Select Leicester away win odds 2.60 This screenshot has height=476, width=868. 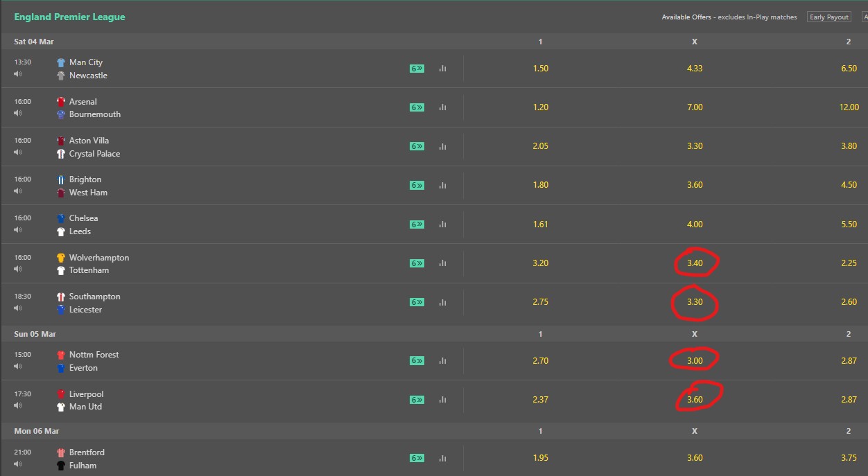[849, 302]
